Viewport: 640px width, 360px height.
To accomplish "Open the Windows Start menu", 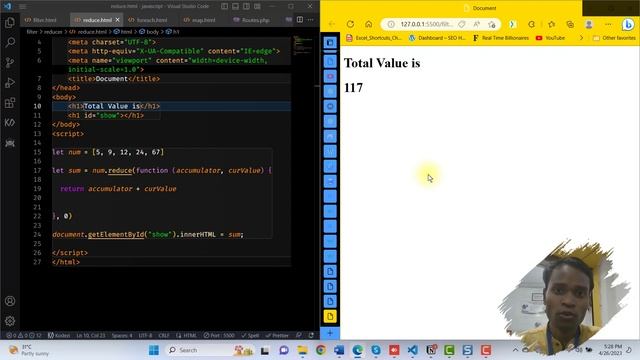I will [154, 350].
